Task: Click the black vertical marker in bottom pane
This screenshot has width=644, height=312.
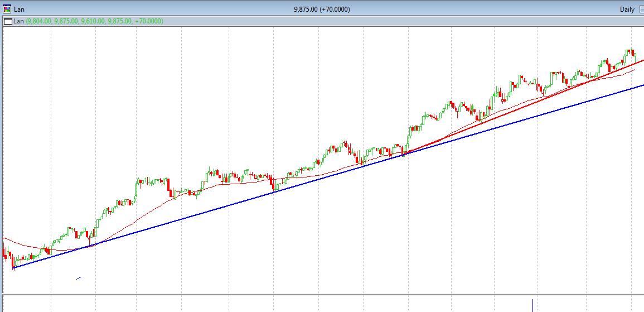Action: (533, 305)
